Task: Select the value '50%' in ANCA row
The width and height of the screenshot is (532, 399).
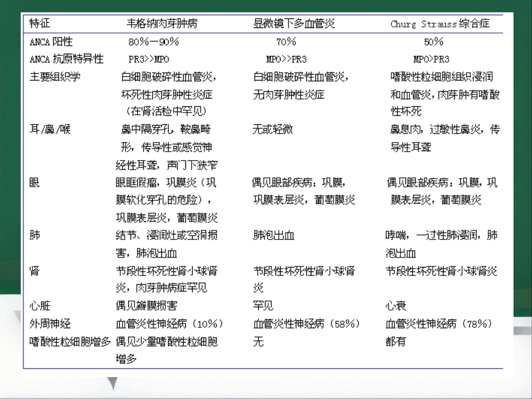Action: (x=433, y=42)
